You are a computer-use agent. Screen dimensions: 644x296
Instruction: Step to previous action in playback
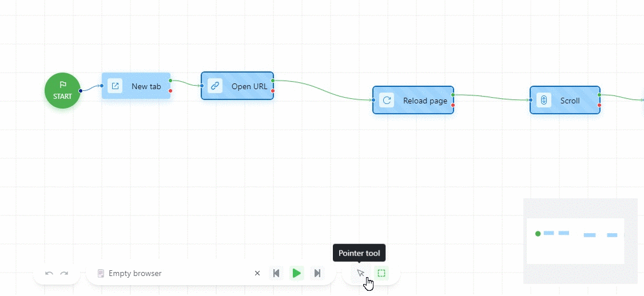tap(276, 273)
